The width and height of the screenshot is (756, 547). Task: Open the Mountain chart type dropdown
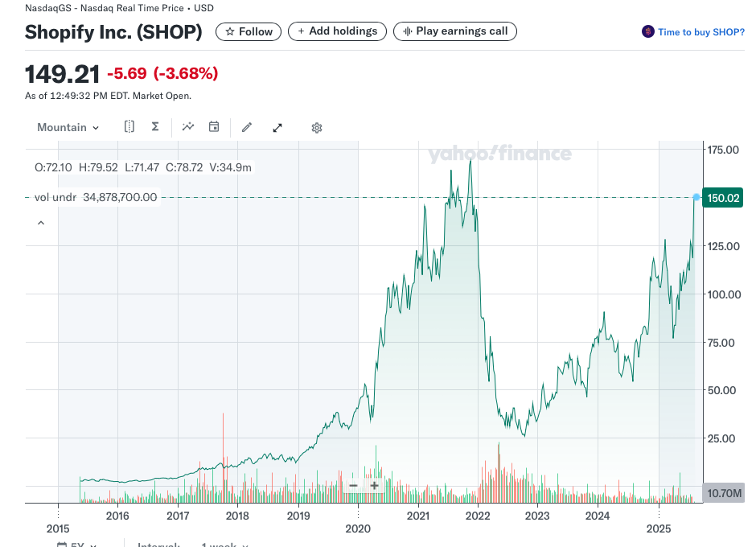coord(68,127)
